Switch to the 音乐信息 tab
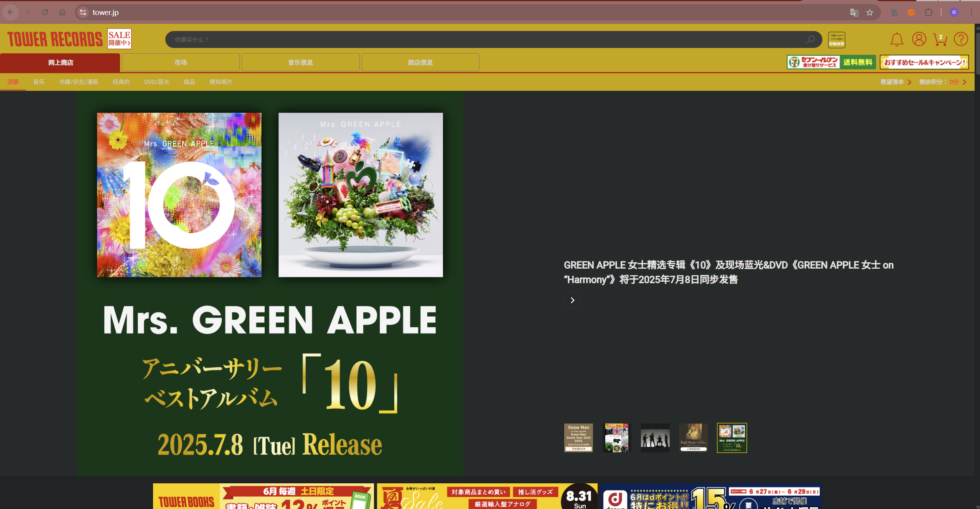The height and width of the screenshot is (509, 980). [x=300, y=62]
